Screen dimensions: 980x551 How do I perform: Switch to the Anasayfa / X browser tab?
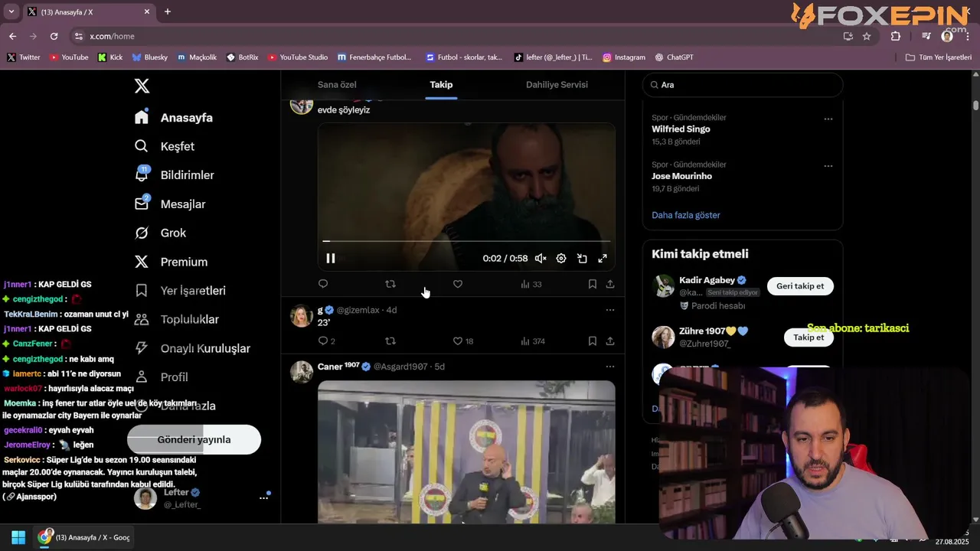[88, 11]
